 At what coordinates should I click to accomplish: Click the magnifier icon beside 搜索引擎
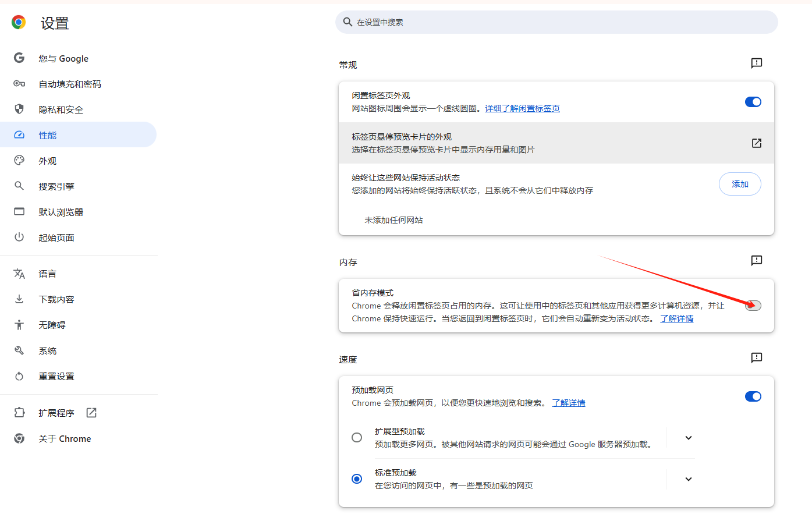coord(19,186)
